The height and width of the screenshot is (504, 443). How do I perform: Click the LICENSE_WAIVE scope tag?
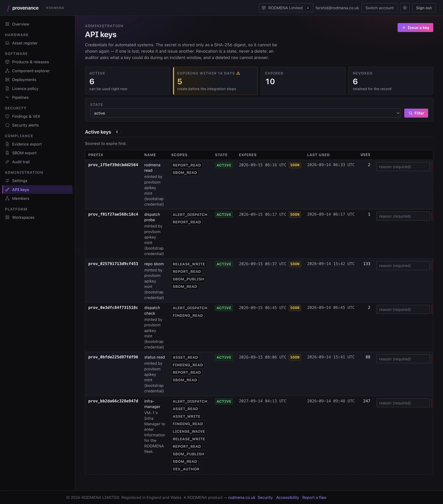click(189, 431)
